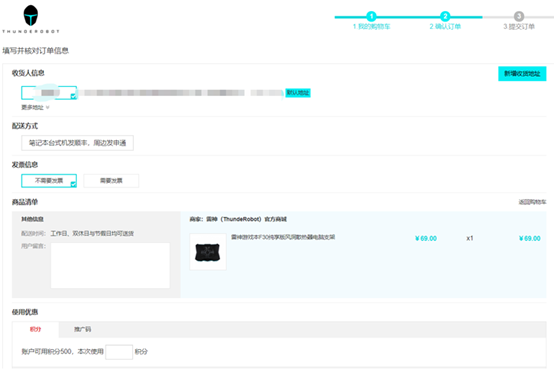This screenshot has width=554, height=370.
Task: Click 工作日、双休日与节假日均可送货 text
Action: tap(92, 234)
